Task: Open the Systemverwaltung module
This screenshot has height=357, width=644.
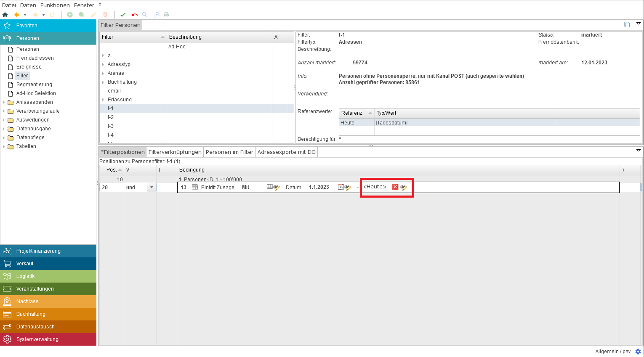Action: 37,339
